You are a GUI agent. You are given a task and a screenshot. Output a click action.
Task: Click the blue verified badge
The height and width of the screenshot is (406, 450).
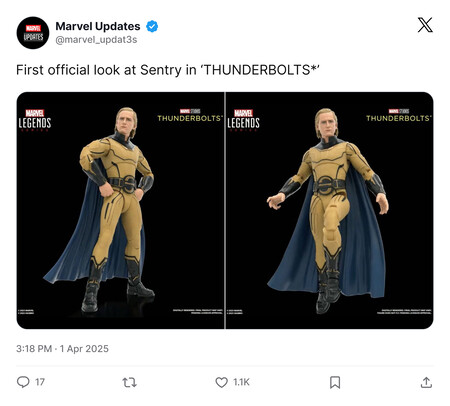152,26
